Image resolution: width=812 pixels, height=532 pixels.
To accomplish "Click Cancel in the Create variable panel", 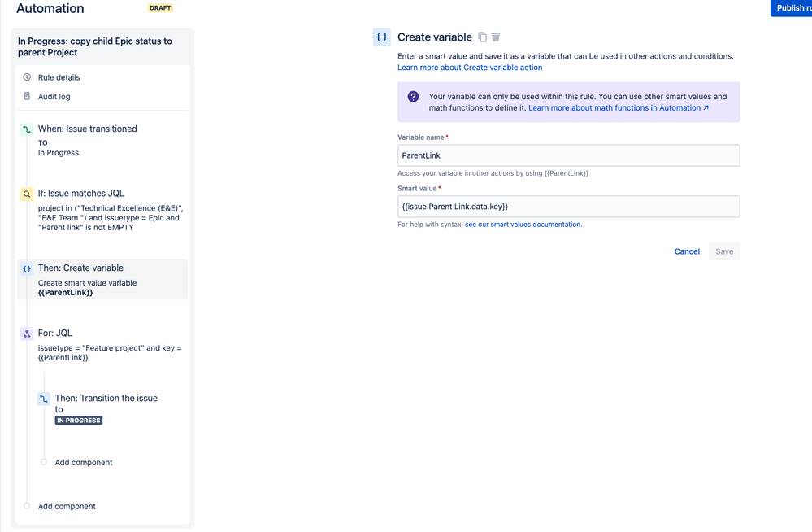I will click(x=687, y=251).
